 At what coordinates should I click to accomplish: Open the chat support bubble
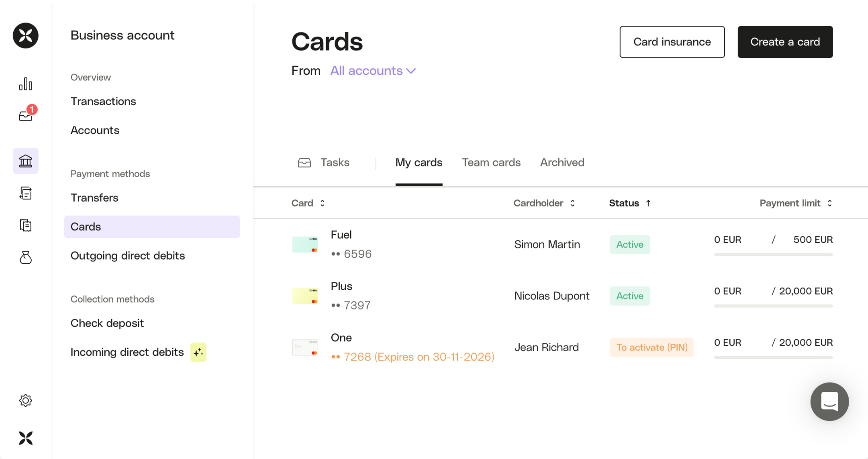pyautogui.click(x=829, y=402)
